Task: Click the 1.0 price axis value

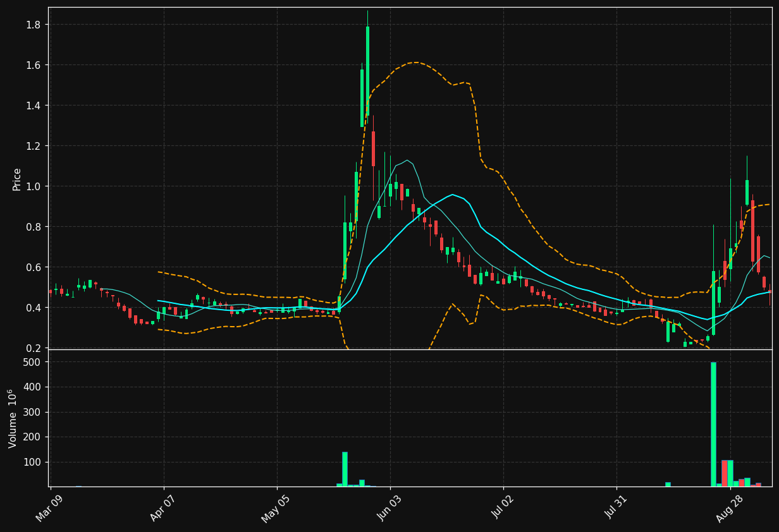Action: click(x=35, y=186)
